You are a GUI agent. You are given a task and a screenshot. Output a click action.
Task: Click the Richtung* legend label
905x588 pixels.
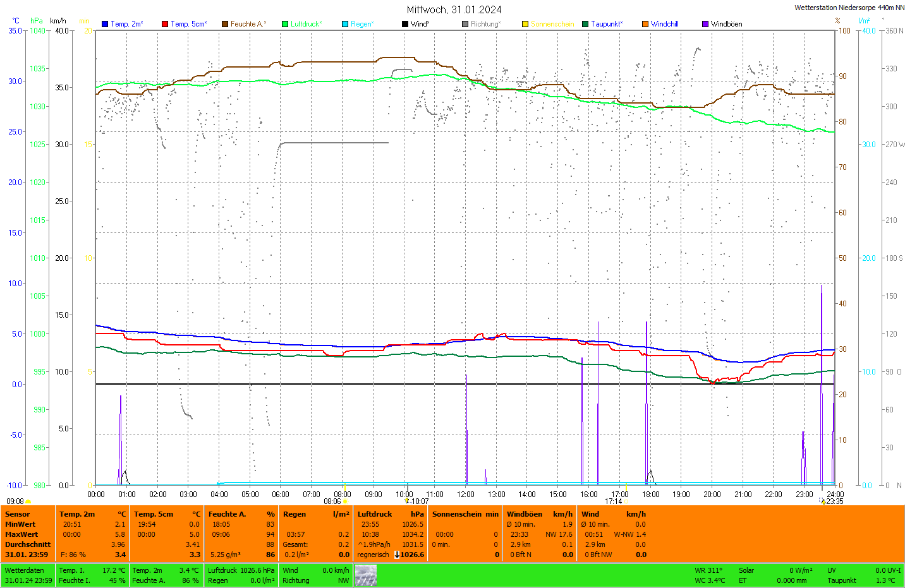pyautogui.click(x=485, y=24)
